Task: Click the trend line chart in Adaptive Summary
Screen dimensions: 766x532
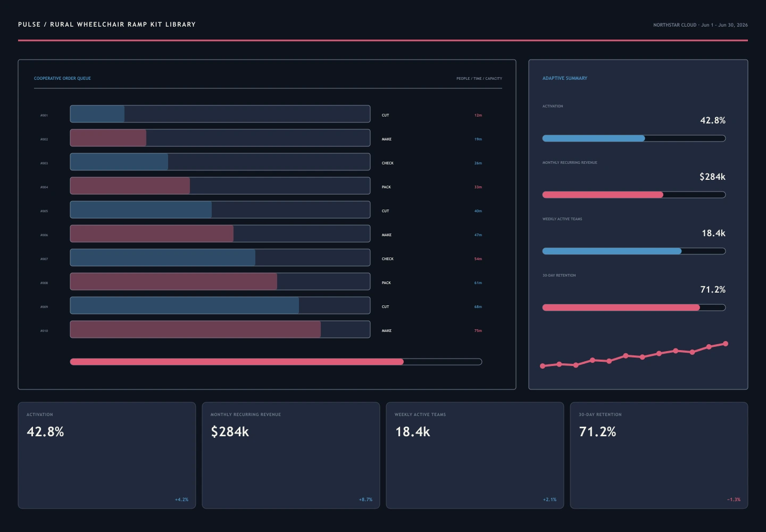Action: [634, 355]
